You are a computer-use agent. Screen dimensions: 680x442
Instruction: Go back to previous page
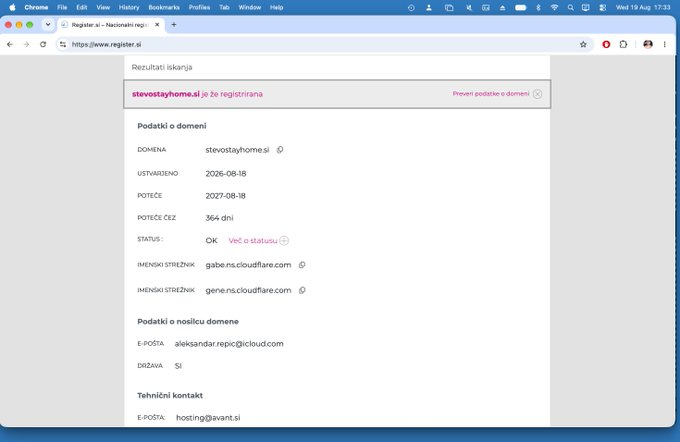[x=10, y=44]
